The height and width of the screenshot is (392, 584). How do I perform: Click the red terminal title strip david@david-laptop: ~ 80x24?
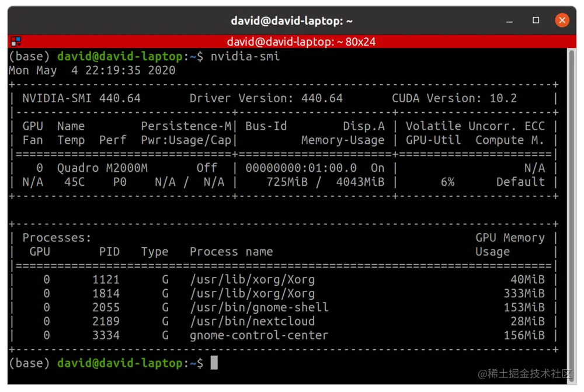tap(291, 41)
